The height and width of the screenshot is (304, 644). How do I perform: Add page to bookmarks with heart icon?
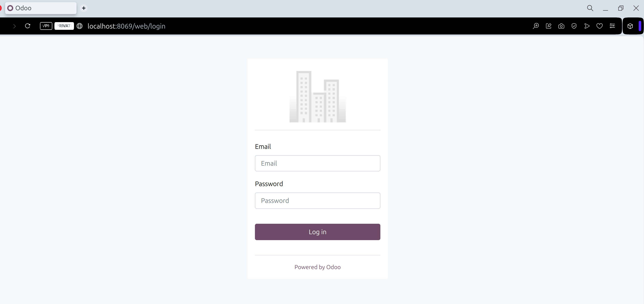[600, 26]
